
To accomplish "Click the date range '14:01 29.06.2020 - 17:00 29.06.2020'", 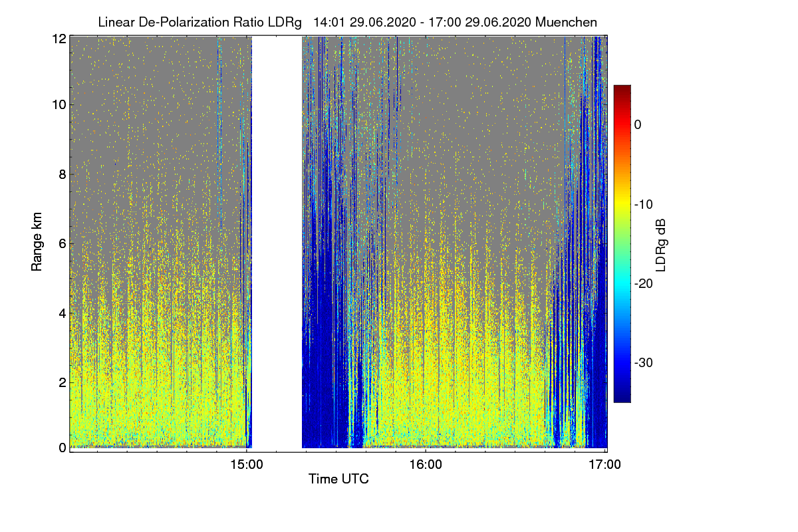I will [x=422, y=22].
